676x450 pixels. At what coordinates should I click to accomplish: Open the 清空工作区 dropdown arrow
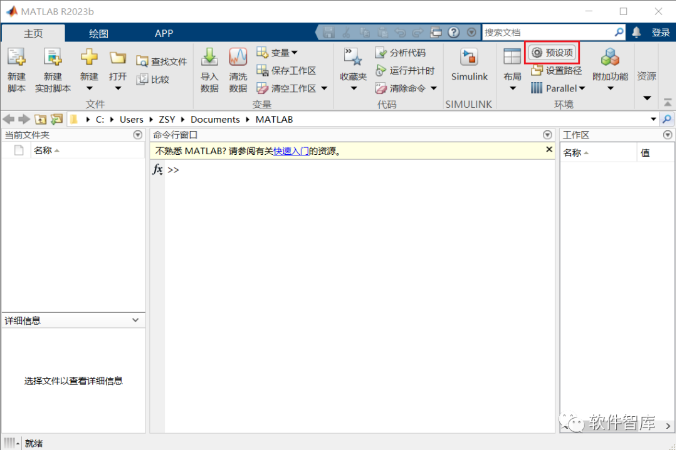coord(324,88)
